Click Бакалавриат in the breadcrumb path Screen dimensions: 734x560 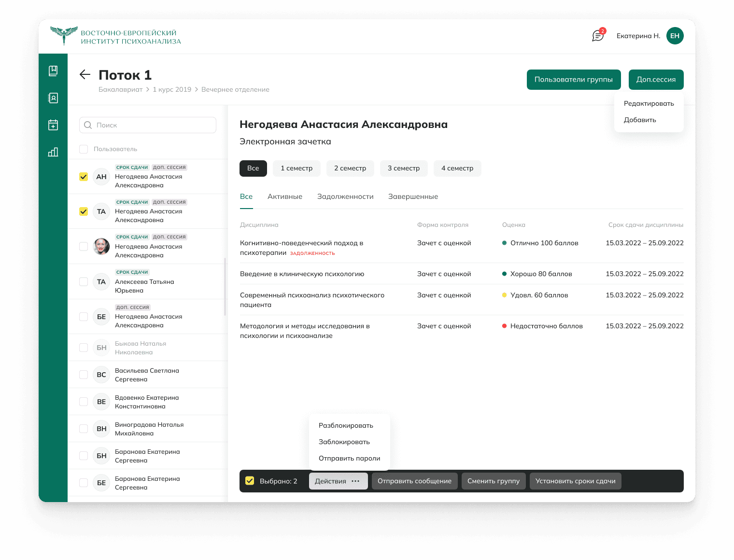(x=120, y=90)
